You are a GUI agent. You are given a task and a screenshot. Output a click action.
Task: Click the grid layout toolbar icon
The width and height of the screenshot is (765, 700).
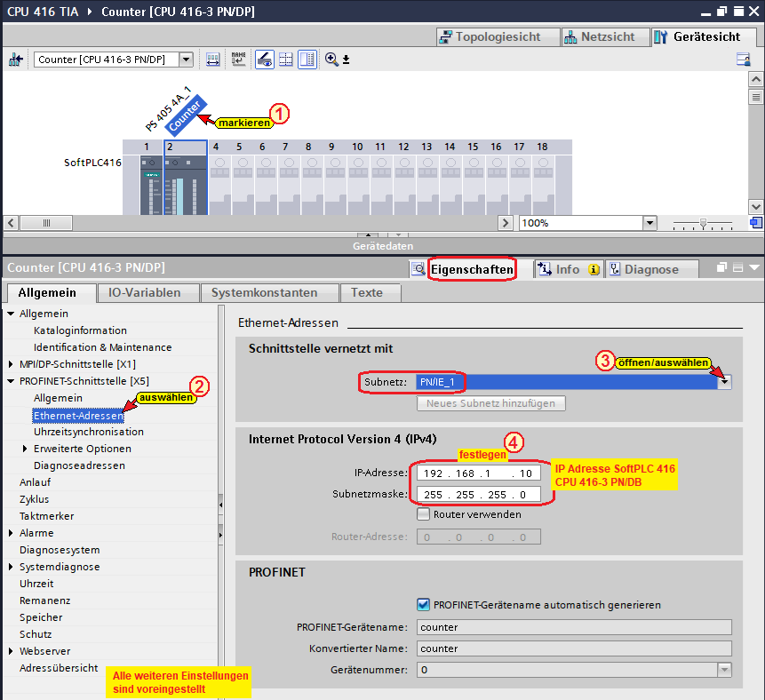coord(286,60)
